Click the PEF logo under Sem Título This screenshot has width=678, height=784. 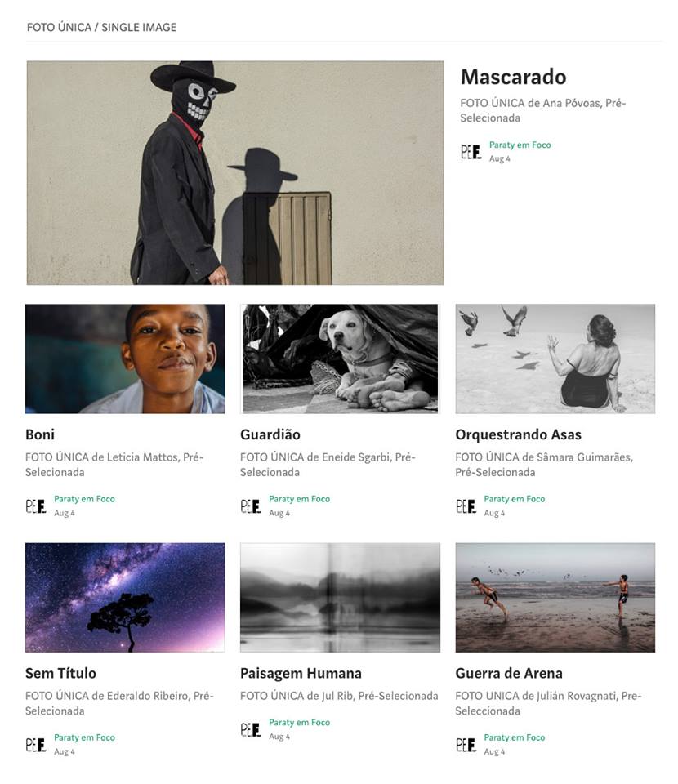[x=35, y=744]
